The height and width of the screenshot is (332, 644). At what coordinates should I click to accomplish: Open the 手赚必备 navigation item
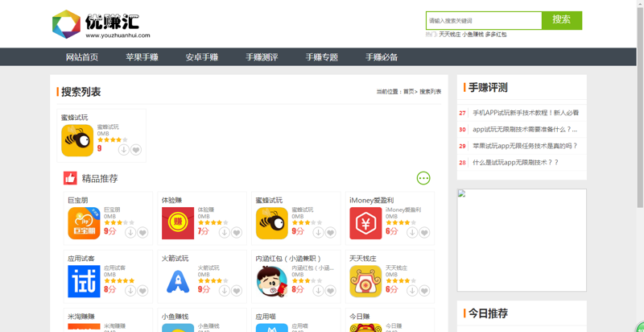[382, 57]
